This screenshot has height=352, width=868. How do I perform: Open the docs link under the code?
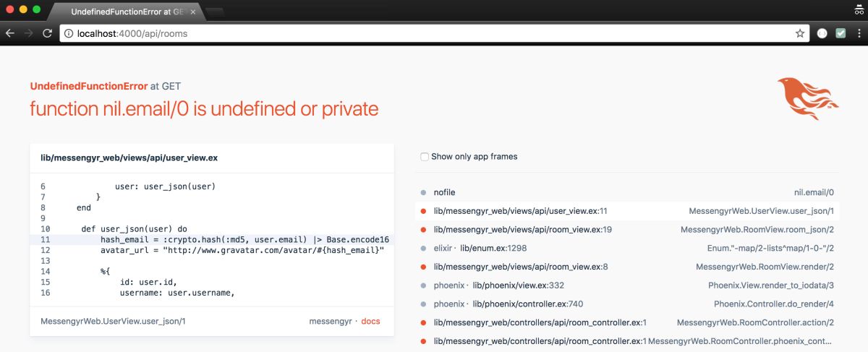370,322
